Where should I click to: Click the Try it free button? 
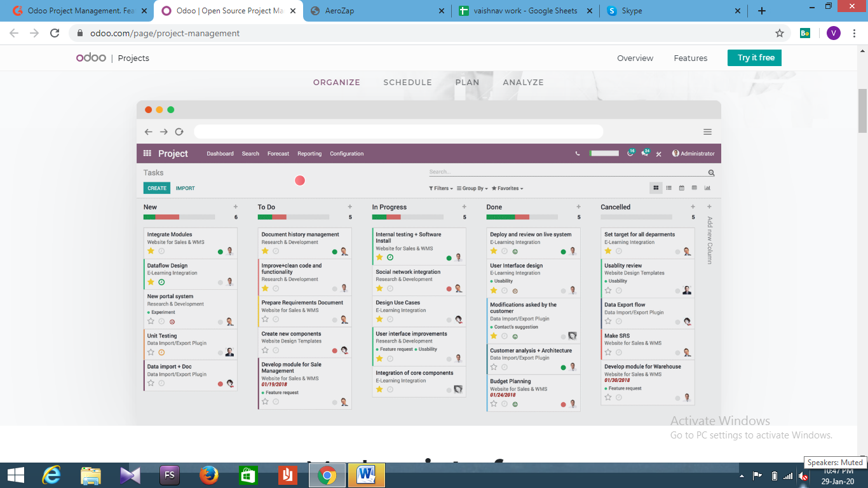click(754, 58)
